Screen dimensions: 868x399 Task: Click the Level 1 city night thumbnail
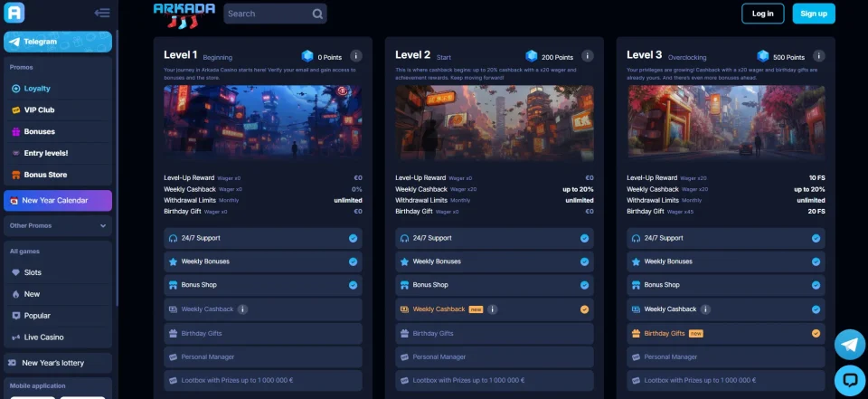point(263,123)
